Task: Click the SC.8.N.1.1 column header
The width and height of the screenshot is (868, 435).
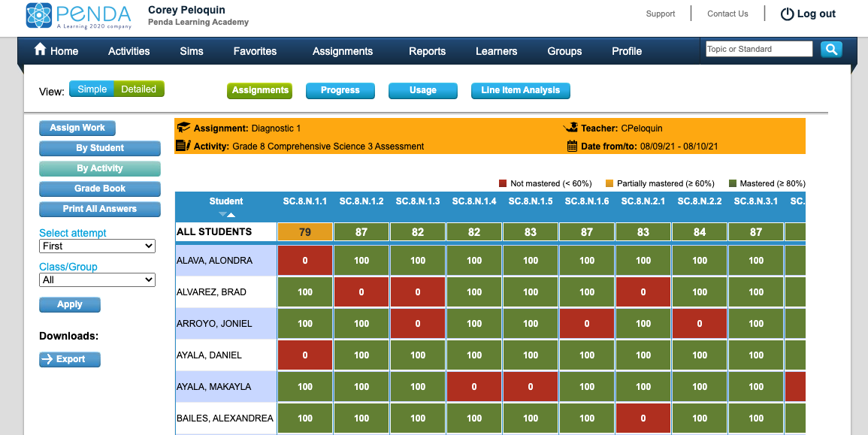Action: (x=305, y=201)
